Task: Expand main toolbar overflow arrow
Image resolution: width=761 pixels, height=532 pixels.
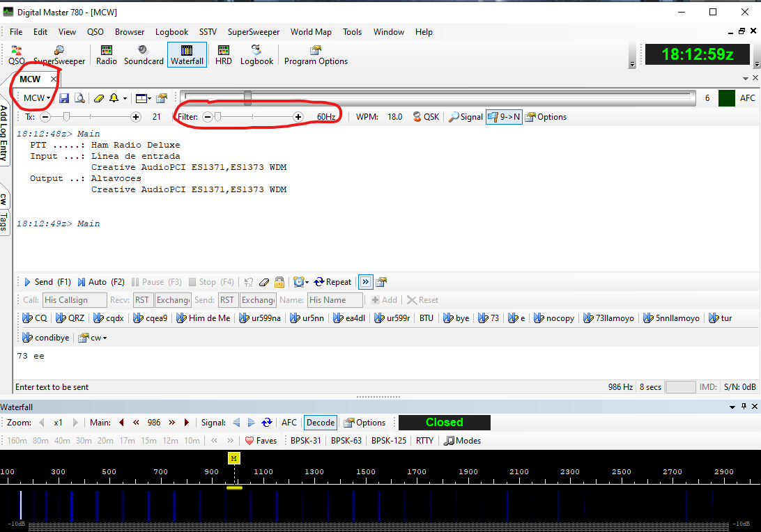Action: (632, 64)
